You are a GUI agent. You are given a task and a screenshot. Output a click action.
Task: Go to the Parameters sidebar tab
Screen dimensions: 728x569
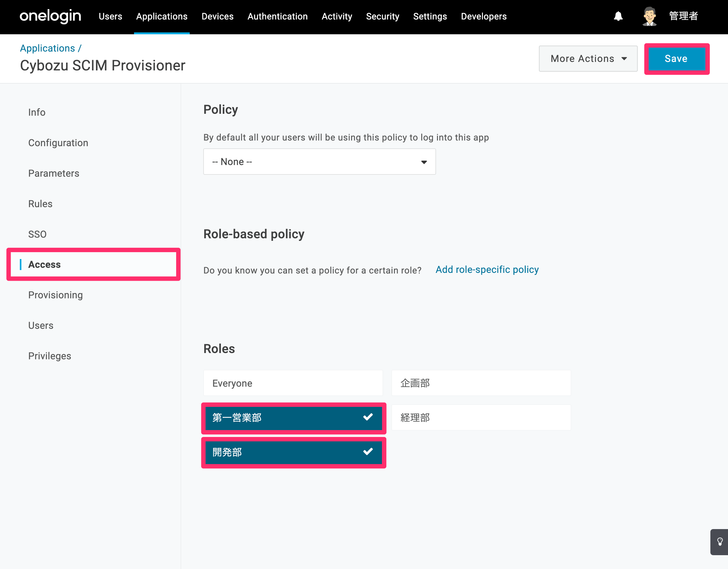pos(54,173)
